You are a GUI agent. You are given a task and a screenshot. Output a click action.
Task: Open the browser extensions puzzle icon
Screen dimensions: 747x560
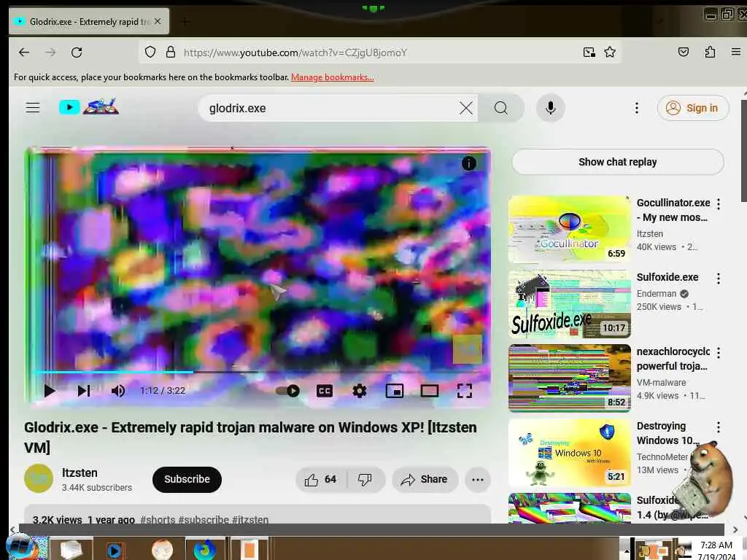pyautogui.click(x=710, y=52)
